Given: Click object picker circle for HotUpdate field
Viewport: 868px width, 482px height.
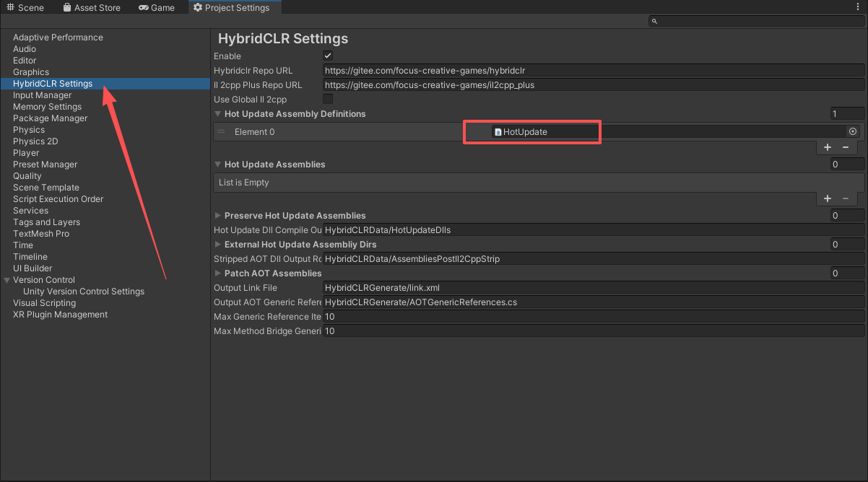Looking at the screenshot, I should [853, 131].
